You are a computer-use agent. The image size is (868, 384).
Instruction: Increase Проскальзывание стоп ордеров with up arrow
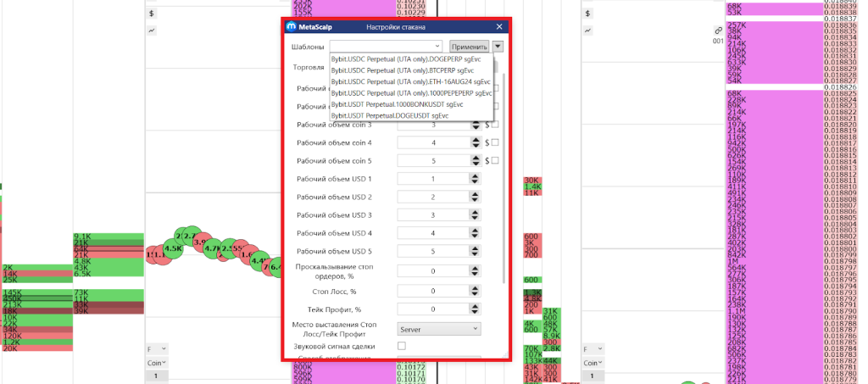476,269
